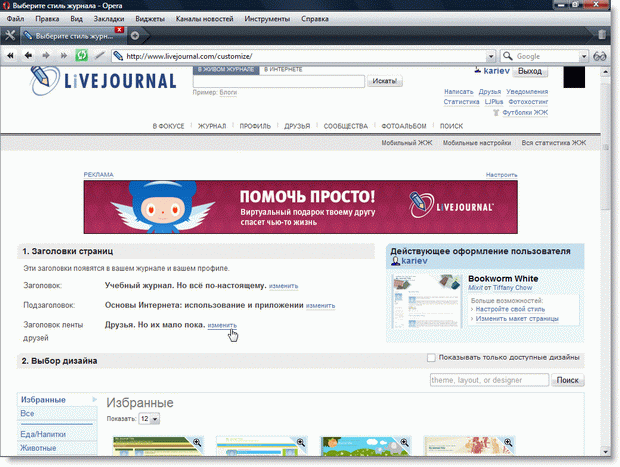Click the LiveJournal pencil logo
620x467 pixels.
coord(44,80)
